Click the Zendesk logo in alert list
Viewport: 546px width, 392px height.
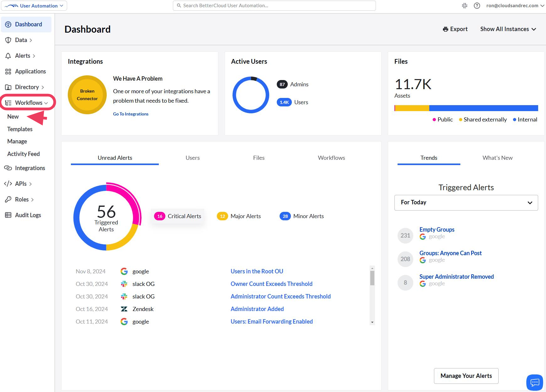[x=124, y=309]
